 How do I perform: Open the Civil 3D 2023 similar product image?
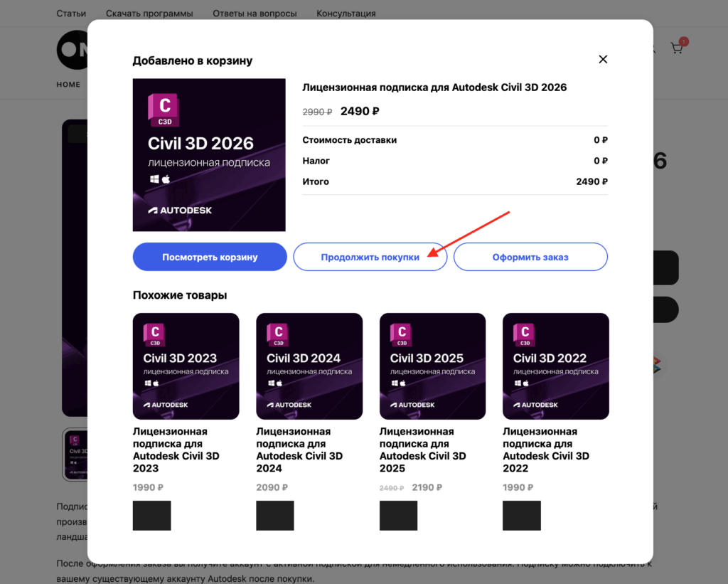tap(186, 366)
